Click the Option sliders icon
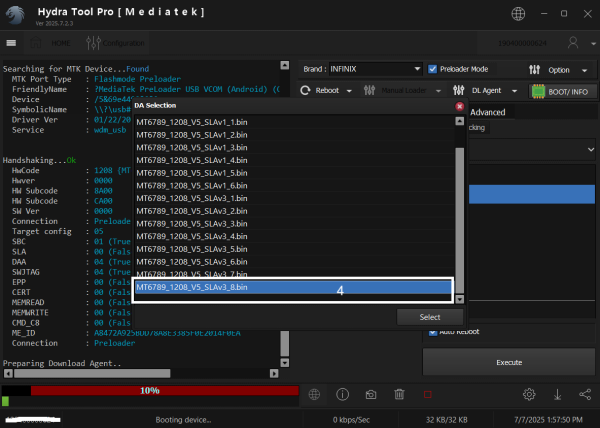 coord(534,70)
